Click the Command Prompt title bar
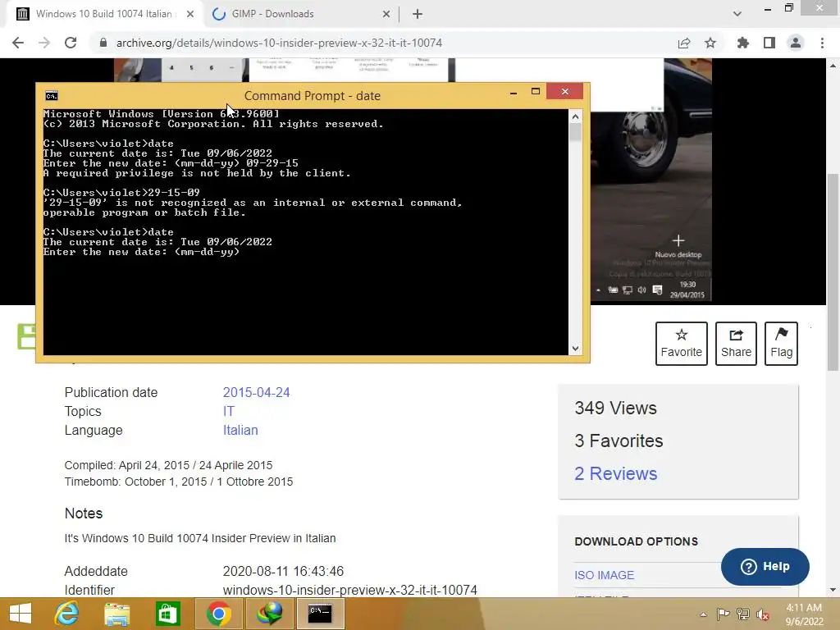This screenshot has height=630, width=840. pos(313,96)
